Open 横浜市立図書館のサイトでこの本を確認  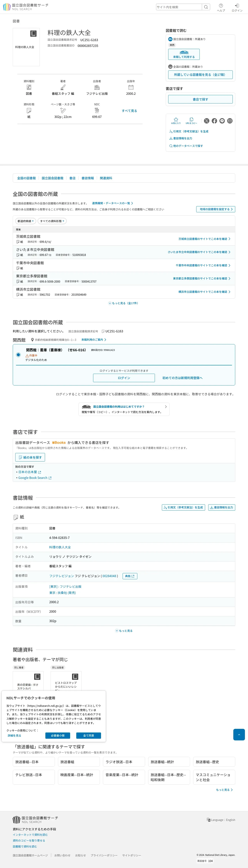click(x=205, y=292)
